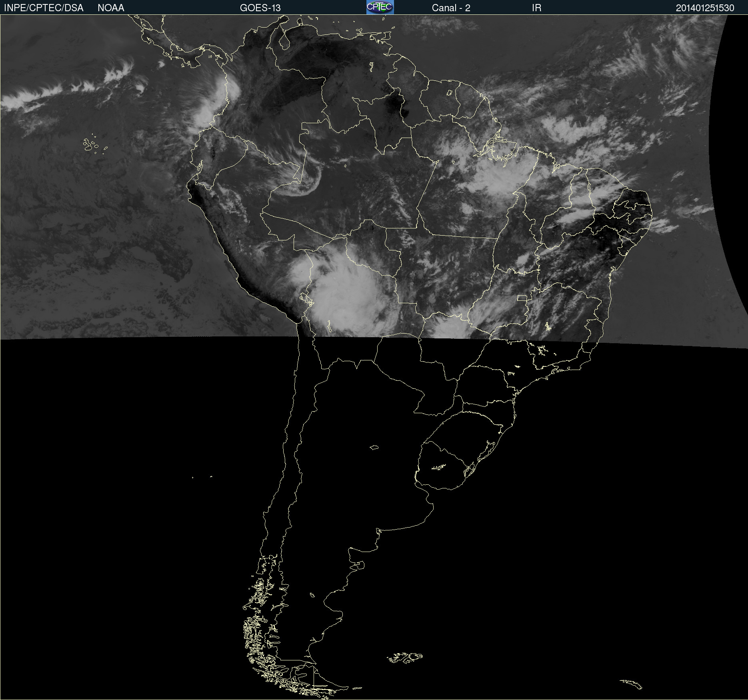Viewport: 748px width, 700px height.
Task: Click the CPTEC logo in header
Action: pyautogui.click(x=380, y=7)
